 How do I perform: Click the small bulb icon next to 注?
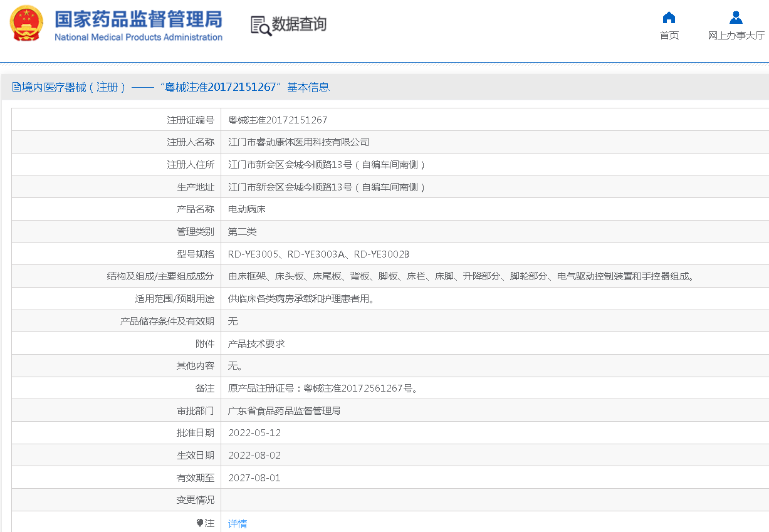[x=200, y=522]
